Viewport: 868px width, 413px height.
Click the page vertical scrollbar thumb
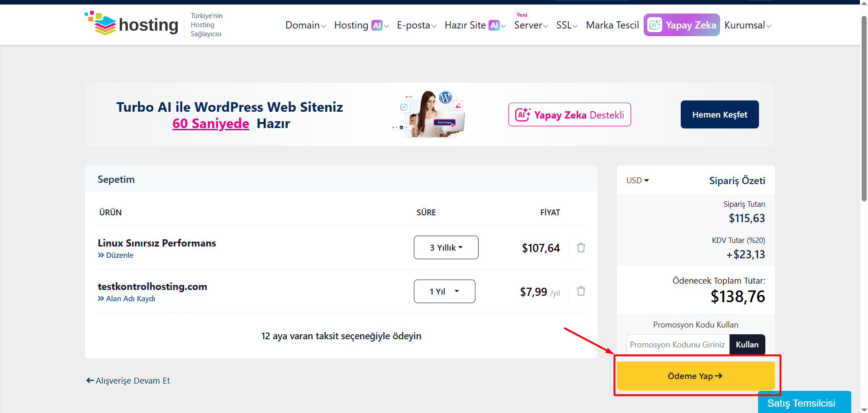[864, 109]
